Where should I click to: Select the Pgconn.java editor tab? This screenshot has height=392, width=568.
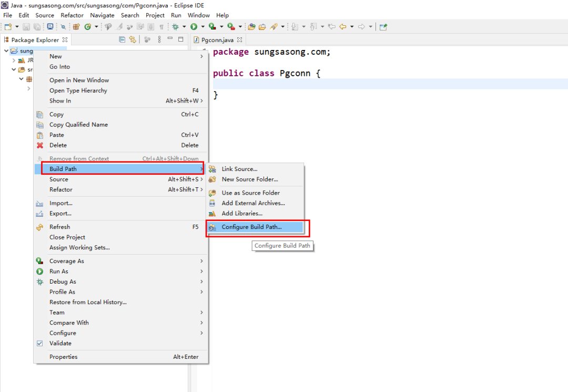(x=218, y=40)
